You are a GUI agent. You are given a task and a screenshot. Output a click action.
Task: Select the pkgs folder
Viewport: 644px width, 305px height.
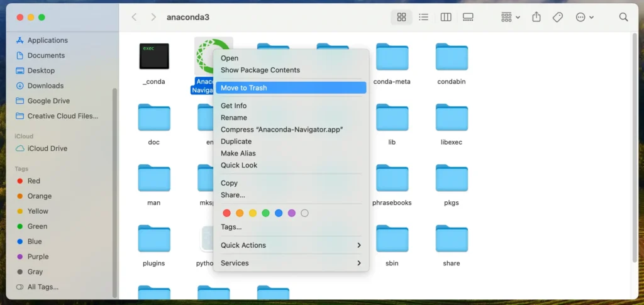[452, 178]
